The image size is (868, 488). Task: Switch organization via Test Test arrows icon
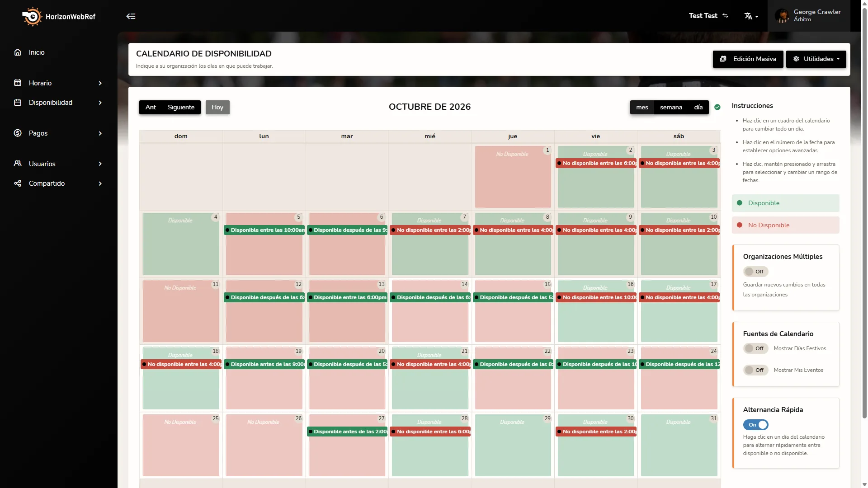pyautogui.click(x=725, y=16)
